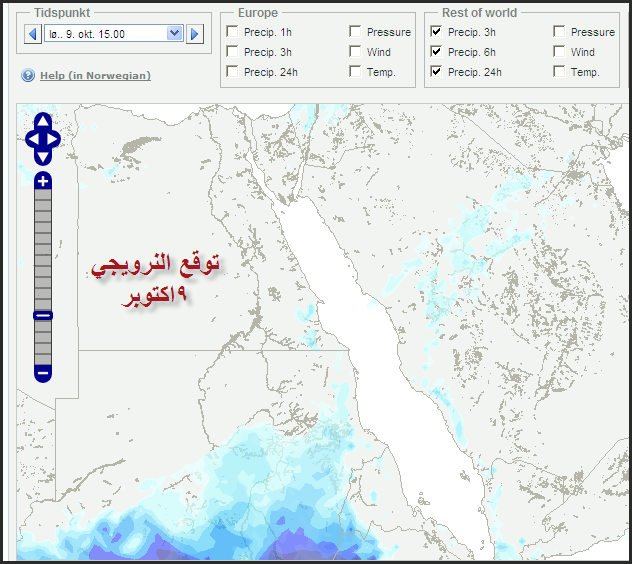Enable Europe Precip. 1h checkbox
Viewport: 632px width, 564px height.
click(232, 31)
